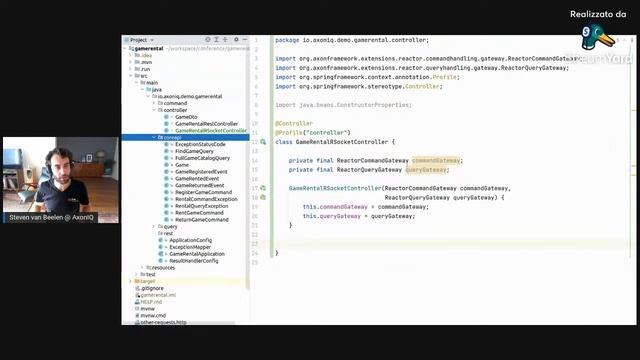This screenshot has width=640, height=360.
Task: Click the Project panel vertical scrollbar
Action: pyautogui.click(x=248, y=163)
